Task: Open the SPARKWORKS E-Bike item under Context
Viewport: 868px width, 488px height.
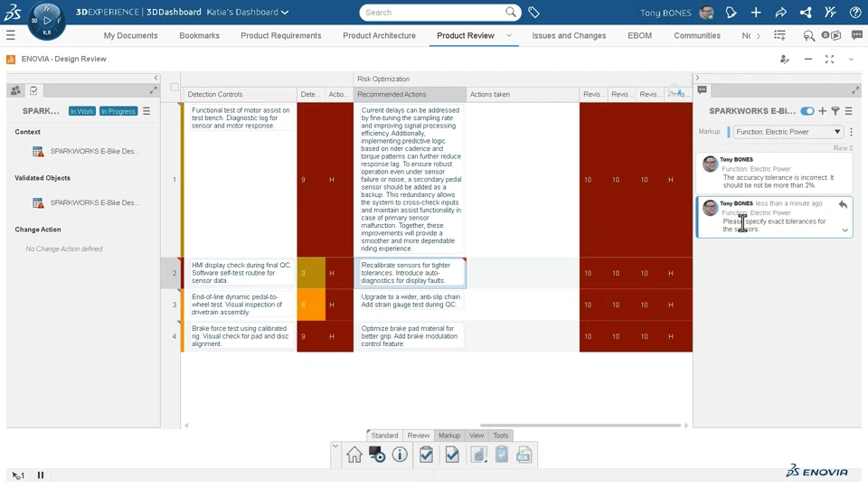Action: coord(94,152)
